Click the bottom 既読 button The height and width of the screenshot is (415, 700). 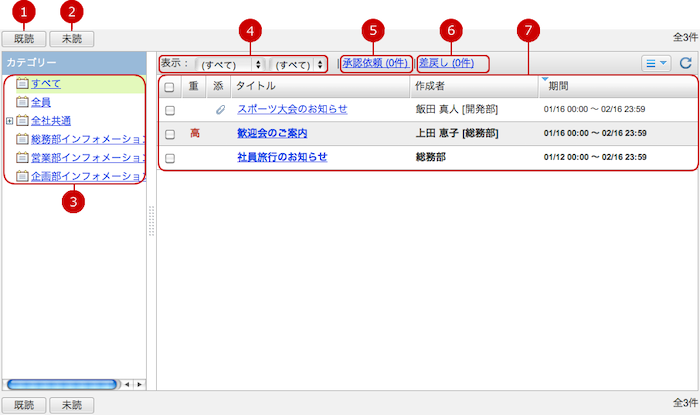(24, 405)
